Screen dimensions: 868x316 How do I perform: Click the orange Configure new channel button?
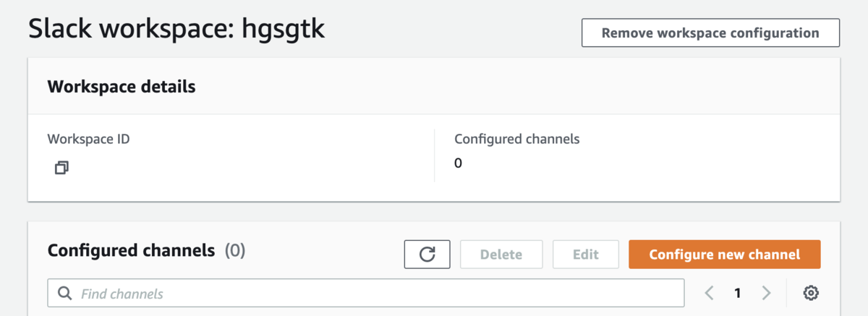point(725,255)
